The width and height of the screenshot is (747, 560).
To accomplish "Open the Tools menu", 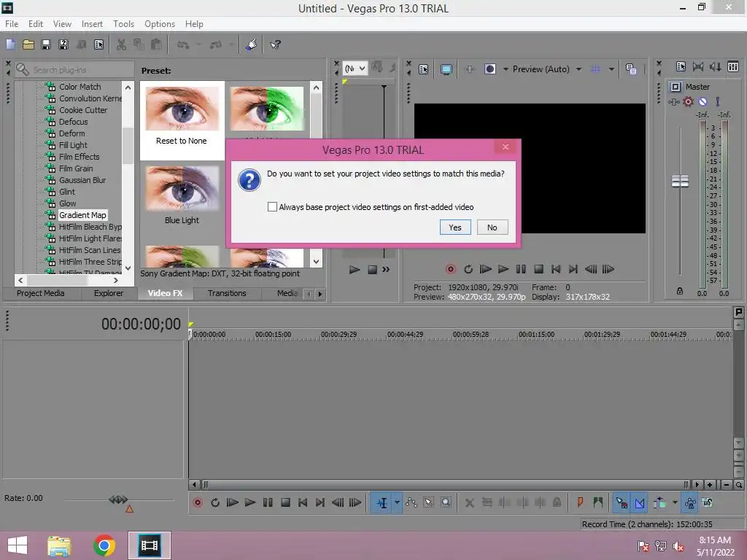I will [x=123, y=24].
